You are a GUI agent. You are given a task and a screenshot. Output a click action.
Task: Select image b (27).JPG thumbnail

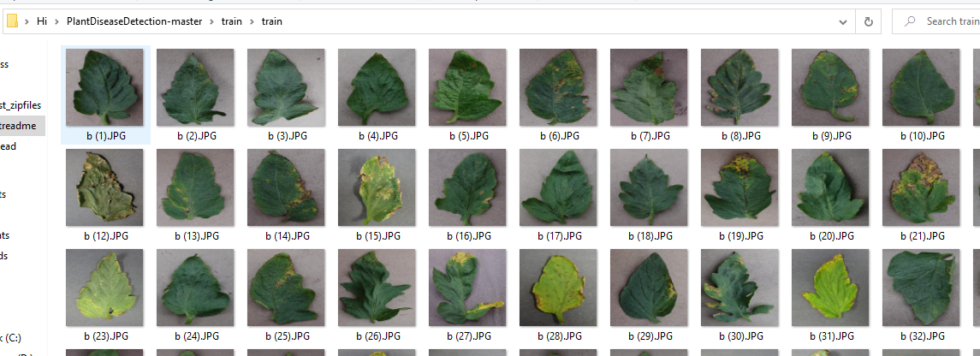tap(466, 288)
